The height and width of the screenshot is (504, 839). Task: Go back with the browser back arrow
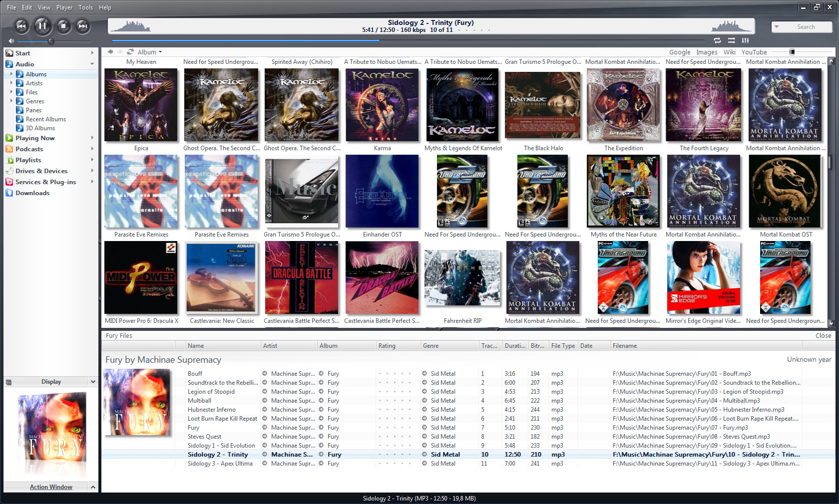pyautogui.click(x=110, y=51)
